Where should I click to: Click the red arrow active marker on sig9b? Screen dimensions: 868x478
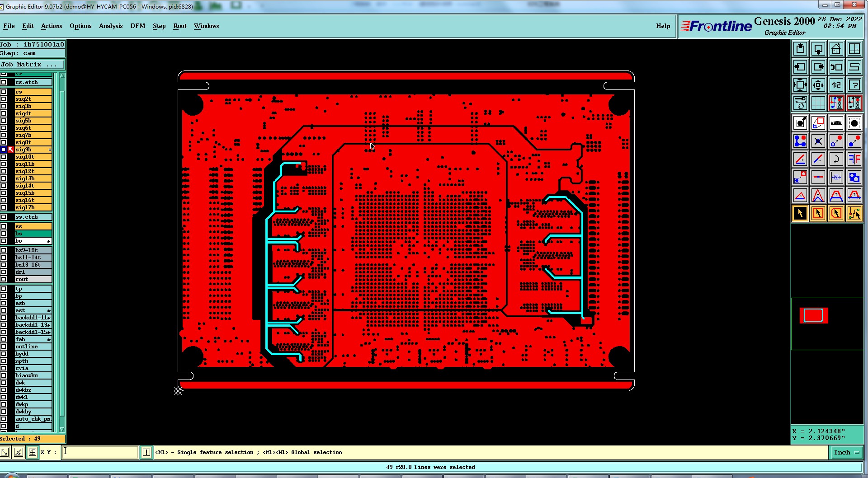point(11,150)
